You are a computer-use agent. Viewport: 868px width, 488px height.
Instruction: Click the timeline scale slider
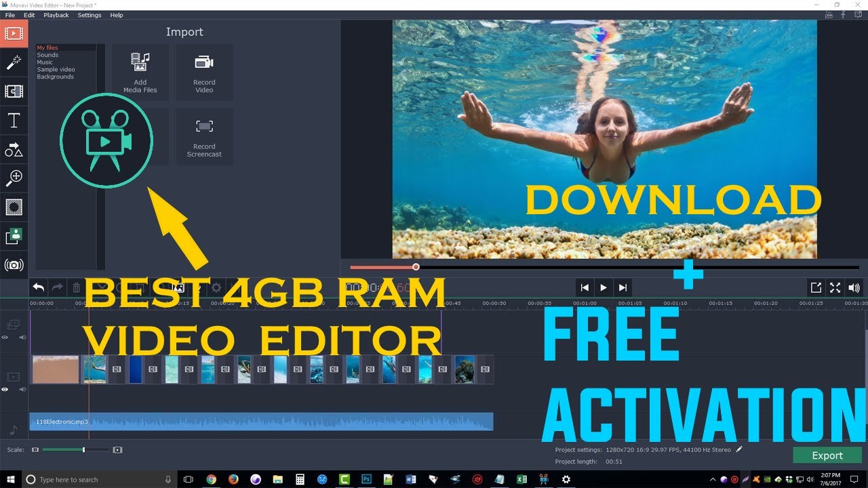tap(75, 449)
